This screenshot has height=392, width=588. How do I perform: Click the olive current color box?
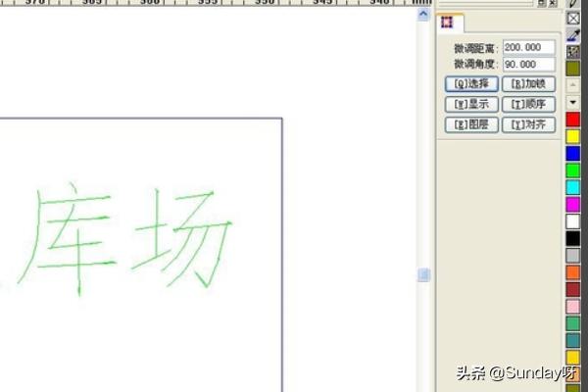(573, 68)
